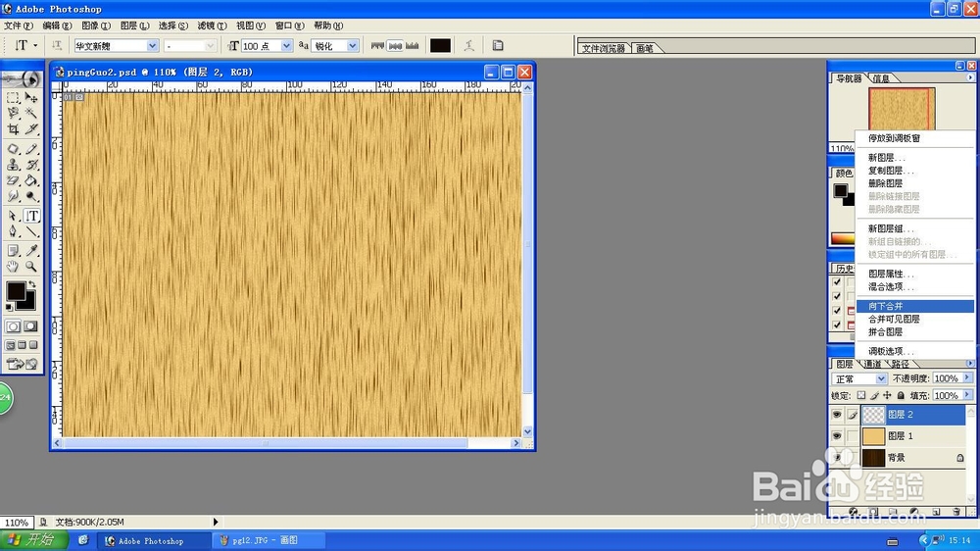The height and width of the screenshot is (551, 980).
Task: Toggle lock all padlock checkbox
Action: pos(901,395)
